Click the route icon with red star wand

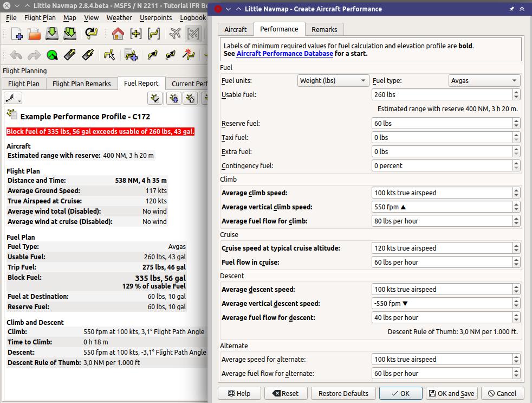tap(189, 55)
